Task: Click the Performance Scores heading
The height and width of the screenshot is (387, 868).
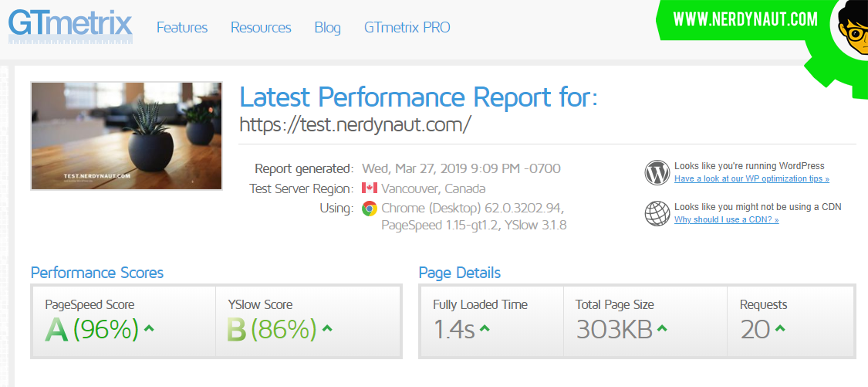Action: [x=97, y=273]
